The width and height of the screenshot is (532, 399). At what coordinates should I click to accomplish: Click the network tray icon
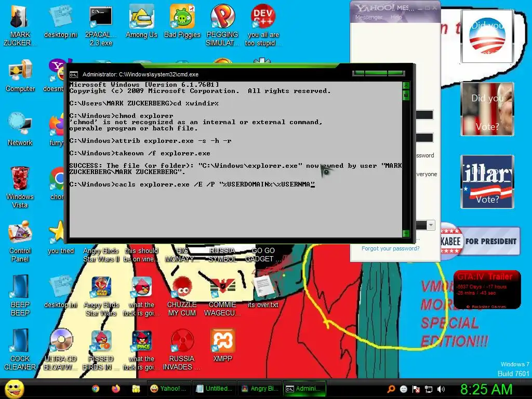point(429,389)
